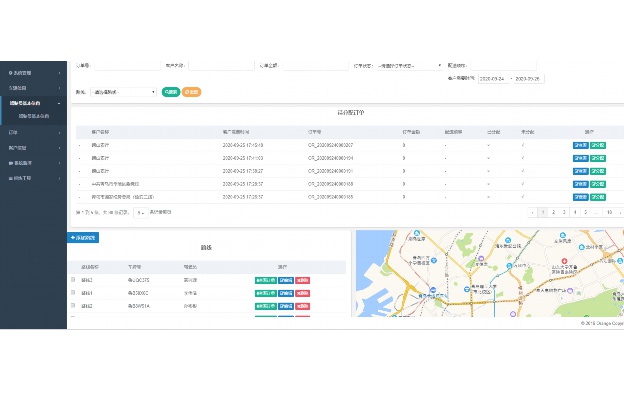Click the red delete button in the first route row

[302, 280]
